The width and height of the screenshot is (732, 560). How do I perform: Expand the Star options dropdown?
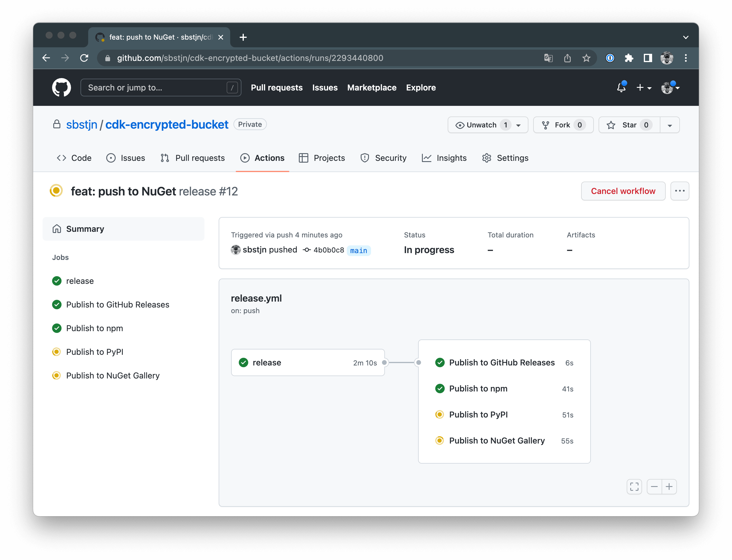tap(670, 125)
